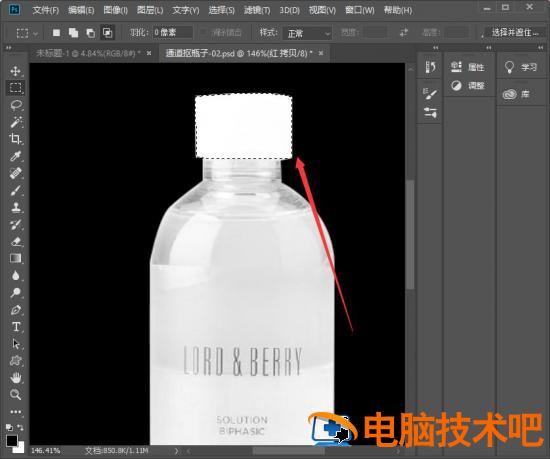Select the Crop tool
The height and width of the screenshot is (459, 550).
pyautogui.click(x=15, y=139)
